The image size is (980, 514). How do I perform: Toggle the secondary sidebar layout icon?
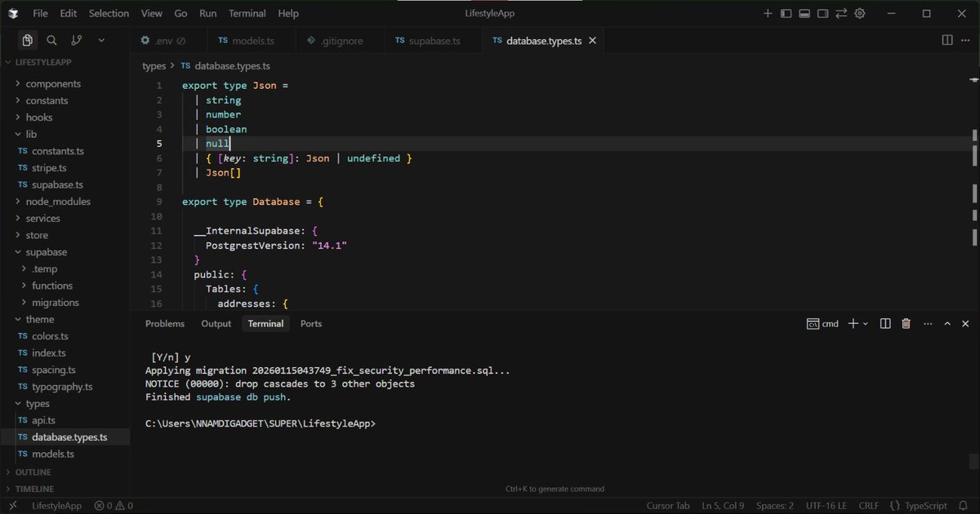point(822,13)
